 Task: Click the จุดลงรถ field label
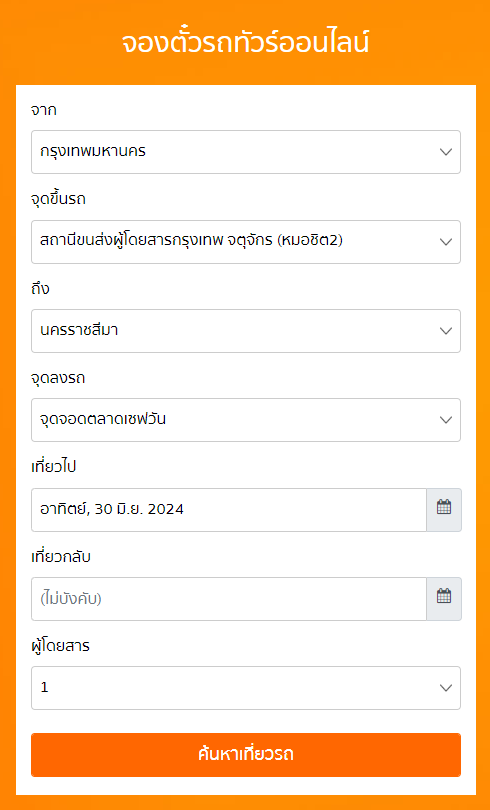point(58,378)
